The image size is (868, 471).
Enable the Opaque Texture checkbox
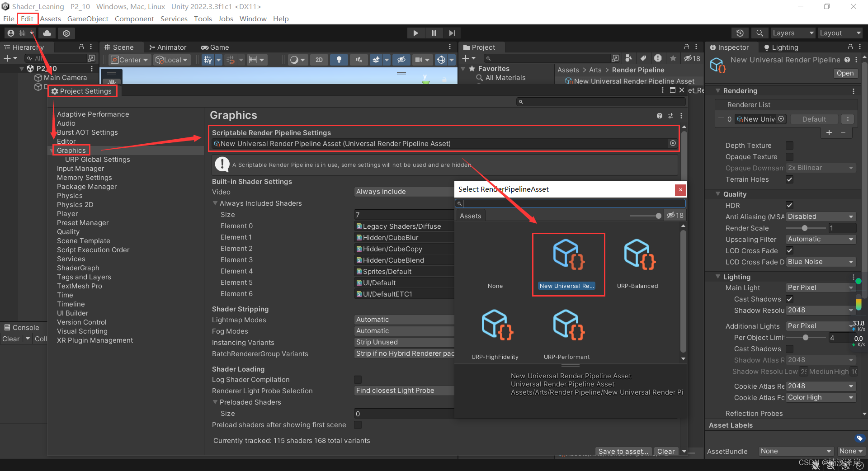[x=789, y=157]
